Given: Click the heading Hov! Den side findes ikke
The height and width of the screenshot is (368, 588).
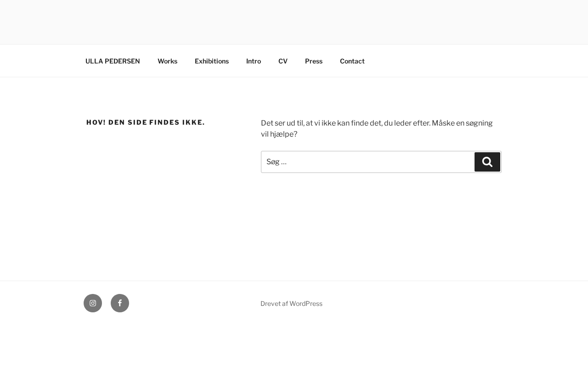Looking at the screenshot, I should pyautogui.click(x=146, y=122).
